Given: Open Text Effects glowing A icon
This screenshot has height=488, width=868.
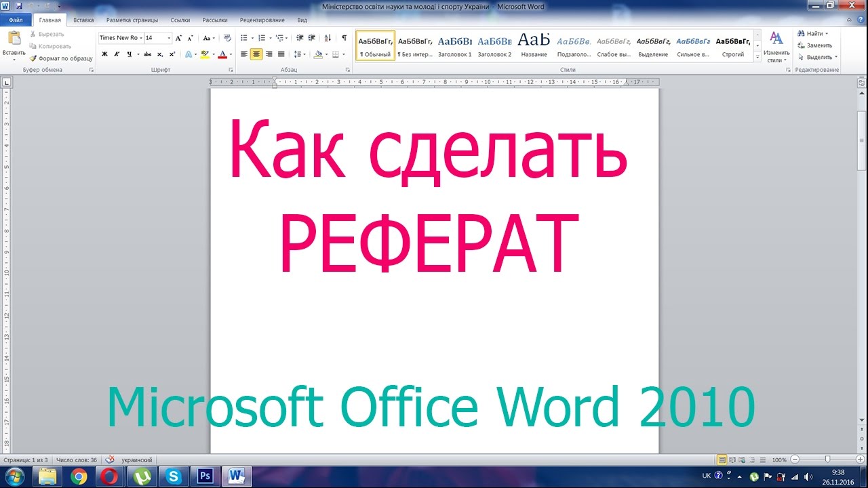Looking at the screenshot, I should tap(189, 54).
